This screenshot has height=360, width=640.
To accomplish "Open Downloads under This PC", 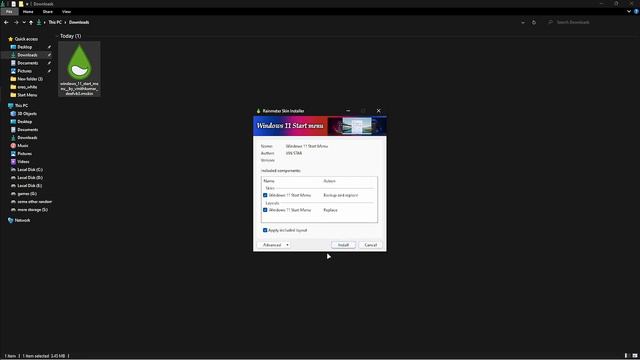I will pyautogui.click(x=27, y=138).
